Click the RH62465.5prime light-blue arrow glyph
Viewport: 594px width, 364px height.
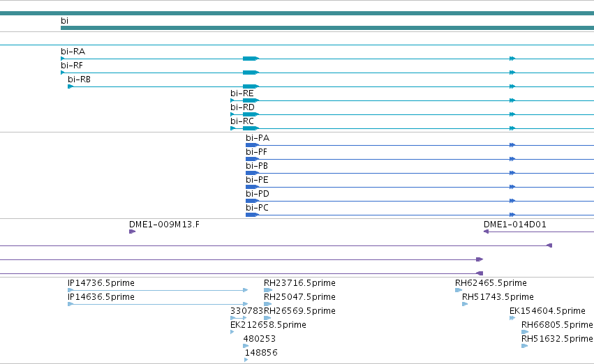point(459,290)
